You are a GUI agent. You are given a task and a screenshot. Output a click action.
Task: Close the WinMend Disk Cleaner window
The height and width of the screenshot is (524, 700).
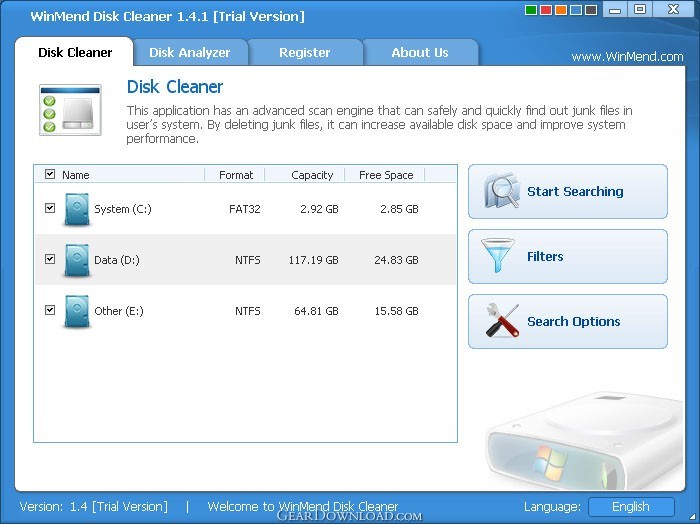(673, 9)
